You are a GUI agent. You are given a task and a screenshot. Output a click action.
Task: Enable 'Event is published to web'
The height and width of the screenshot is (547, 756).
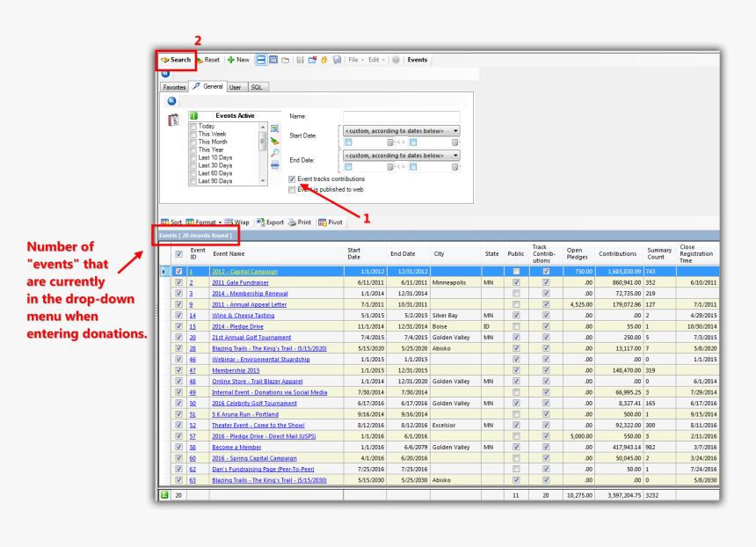(293, 189)
